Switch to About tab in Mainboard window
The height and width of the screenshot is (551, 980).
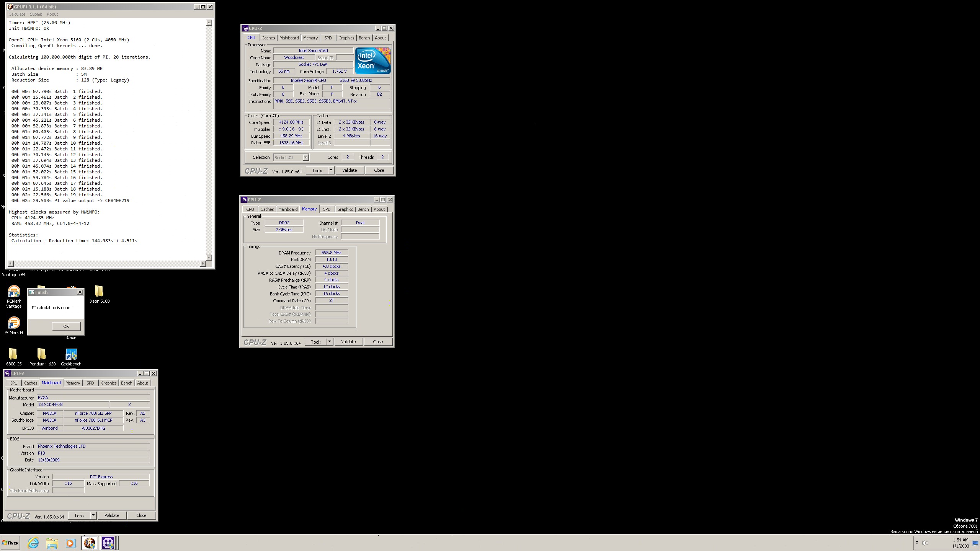[142, 383]
